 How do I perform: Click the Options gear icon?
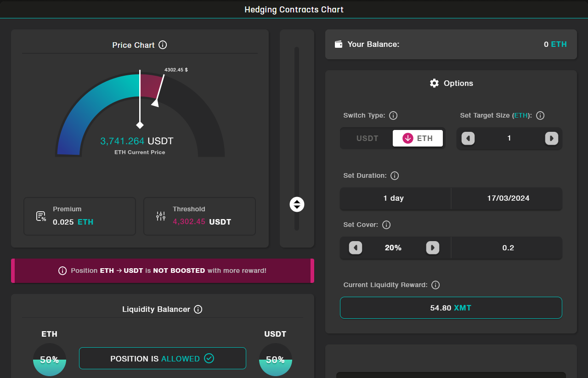[x=434, y=83]
